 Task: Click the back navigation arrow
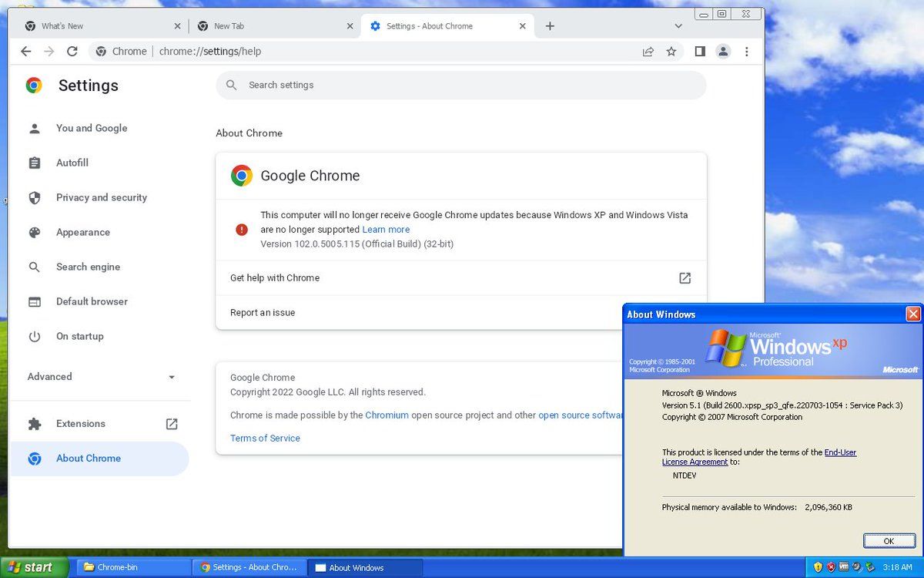click(26, 52)
